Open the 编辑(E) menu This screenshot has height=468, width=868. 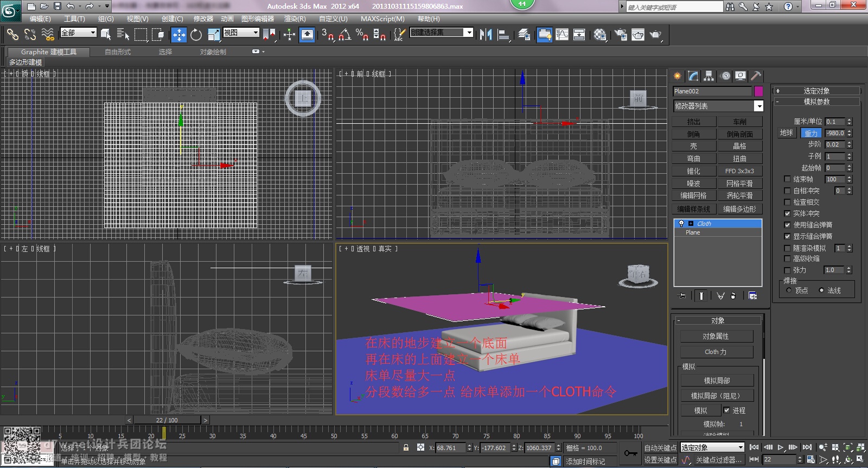(40, 18)
